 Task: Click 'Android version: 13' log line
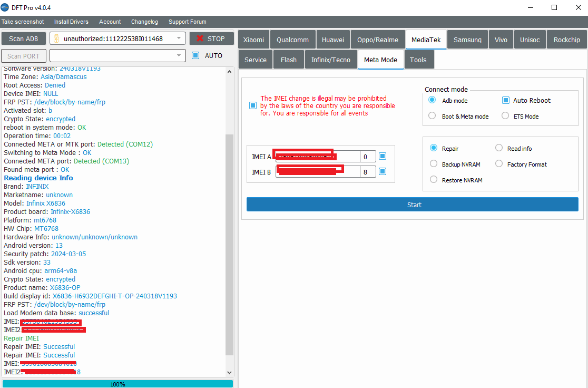point(33,245)
